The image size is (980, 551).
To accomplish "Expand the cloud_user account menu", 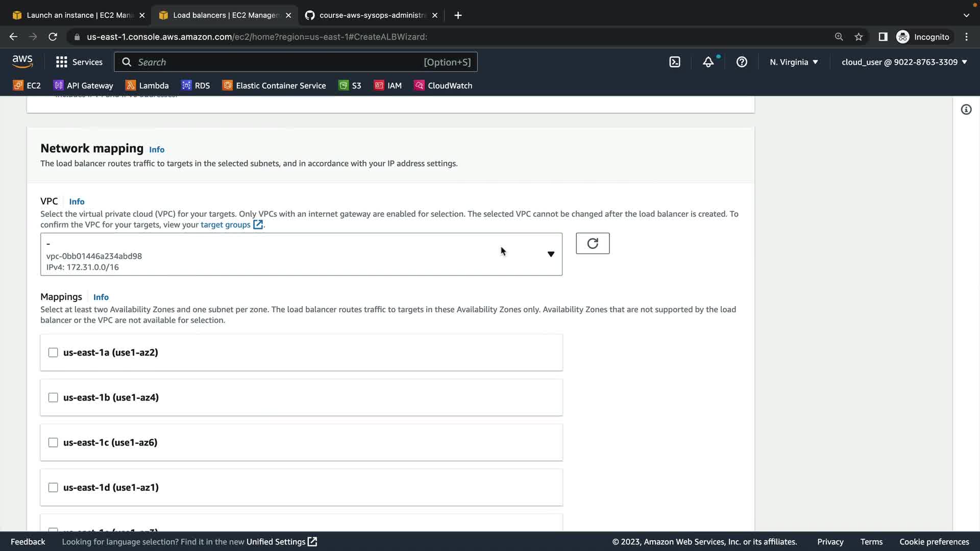I will [x=904, y=62].
